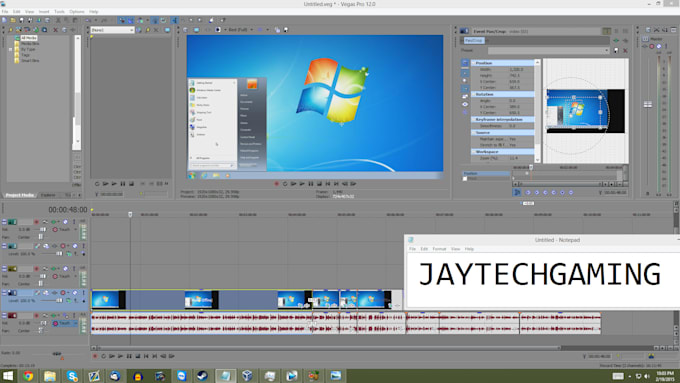Collapse Workspace section in Pan/Crop properties
Screen dimensions: 680x383
(x=473, y=152)
